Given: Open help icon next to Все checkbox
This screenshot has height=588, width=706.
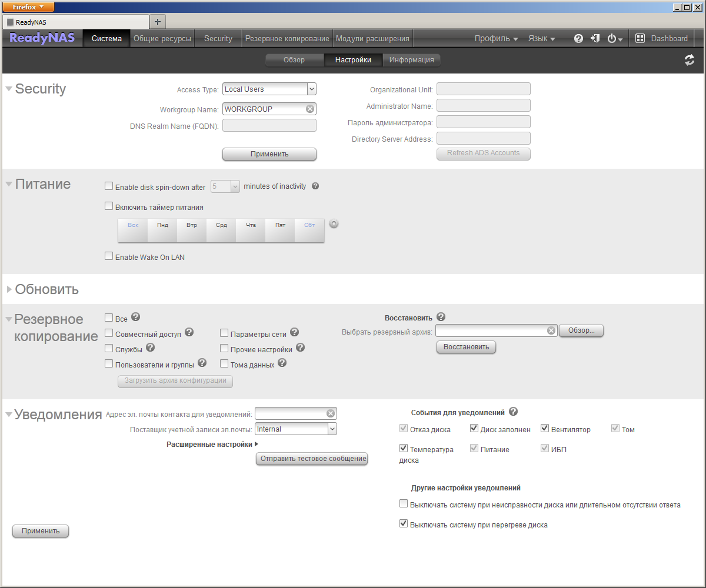Looking at the screenshot, I should click(135, 316).
